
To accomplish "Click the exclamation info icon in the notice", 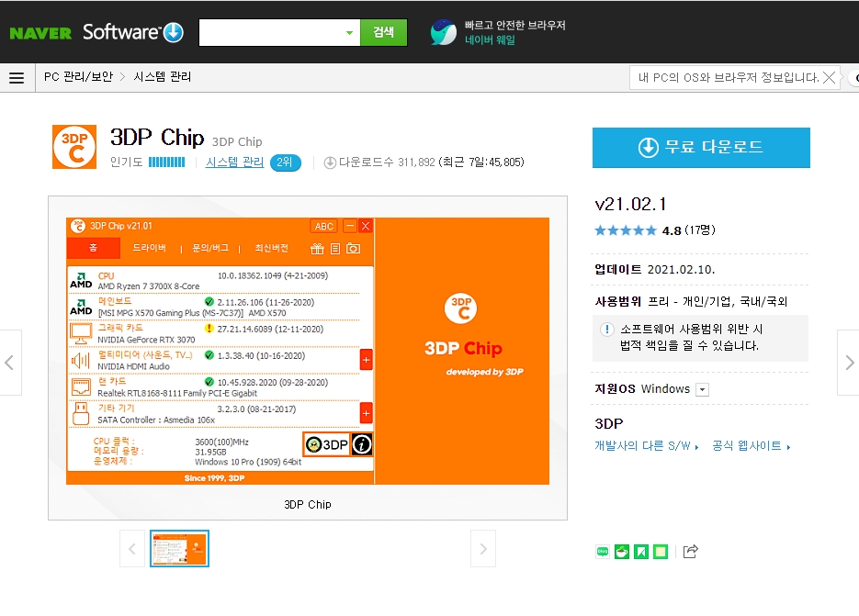I will click(x=607, y=330).
